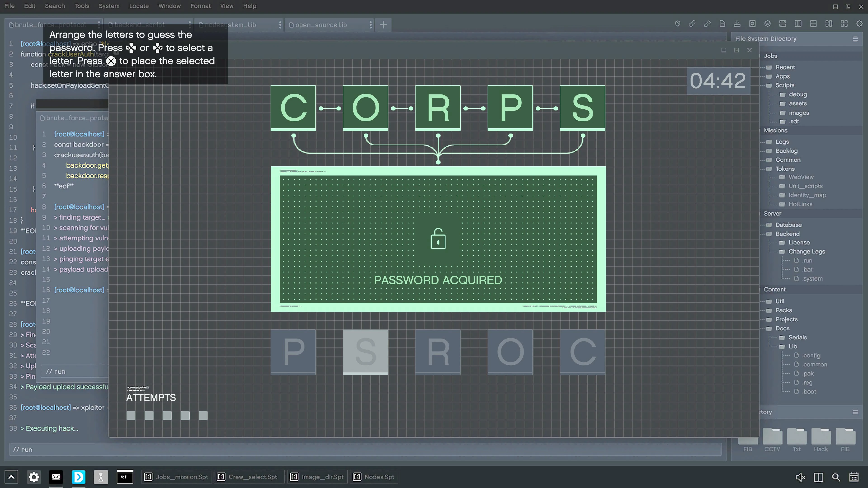Switch to two-column split layout icon

pos(798,23)
